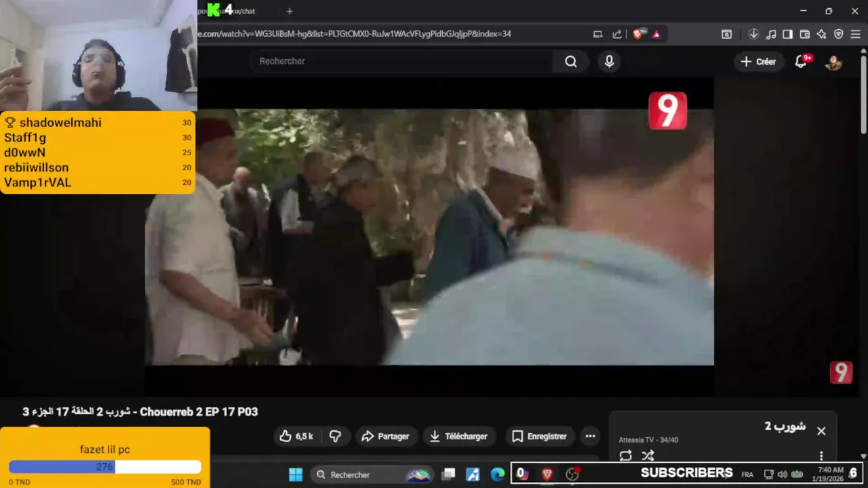This screenshot has width=868, height=488.
Task: Click the Télécharger download button
Action: pyautogui.click(x=459, y=436)
